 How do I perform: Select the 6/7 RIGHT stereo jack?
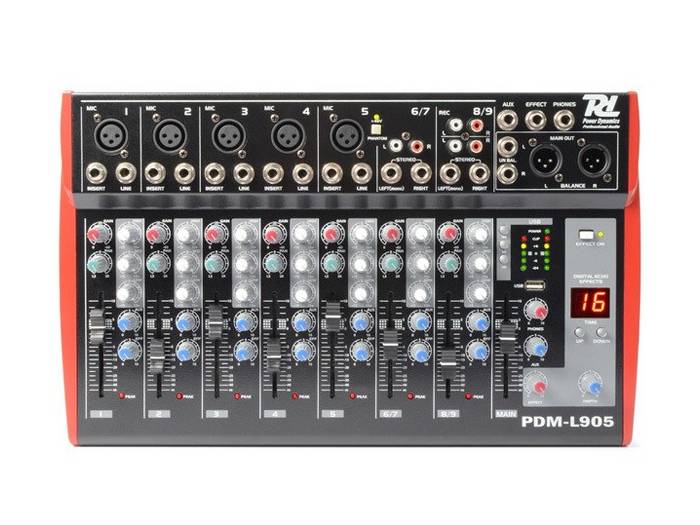coord(421,174)
